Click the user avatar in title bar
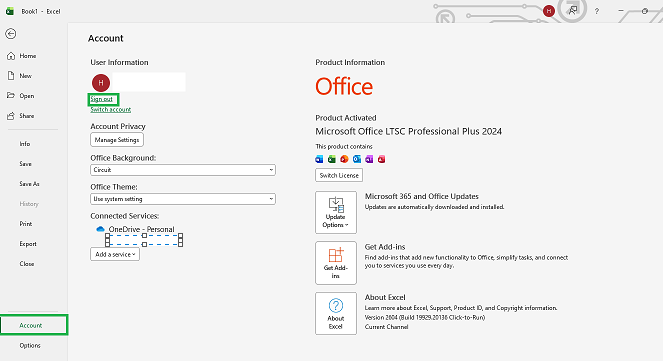663x361 pixels. point(549,11)
